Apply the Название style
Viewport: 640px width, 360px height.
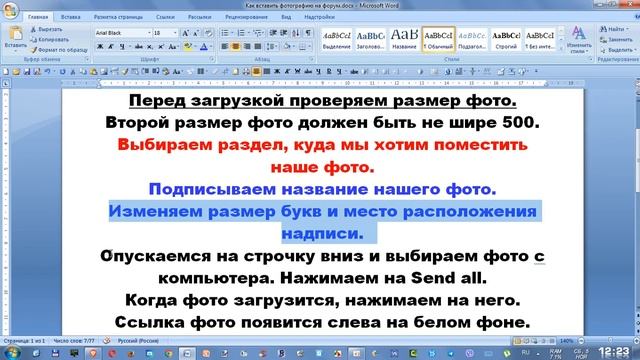tap(404, 40)
